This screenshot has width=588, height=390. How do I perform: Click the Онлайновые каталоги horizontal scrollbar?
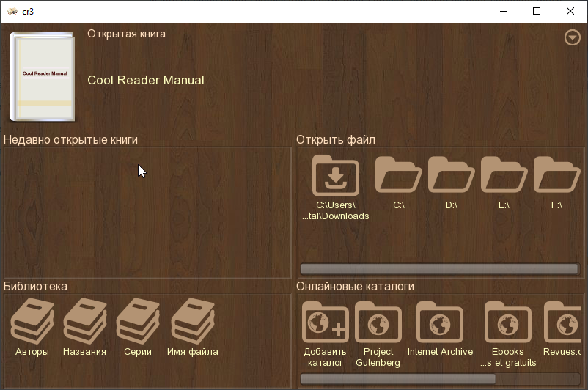coord(398,379)
